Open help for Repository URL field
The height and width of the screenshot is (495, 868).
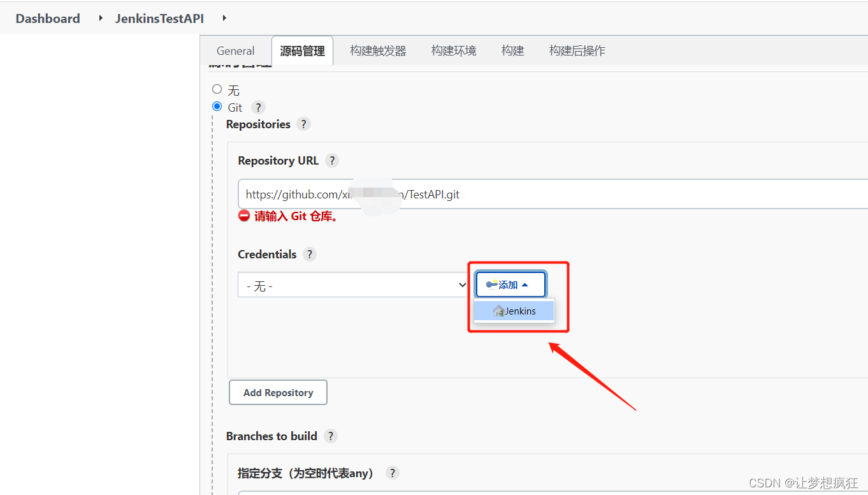332,160
